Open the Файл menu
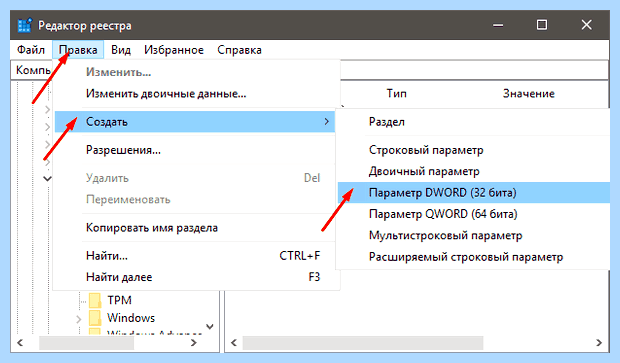This screenshot has height=363, width=620. click(x=31, y=50)
